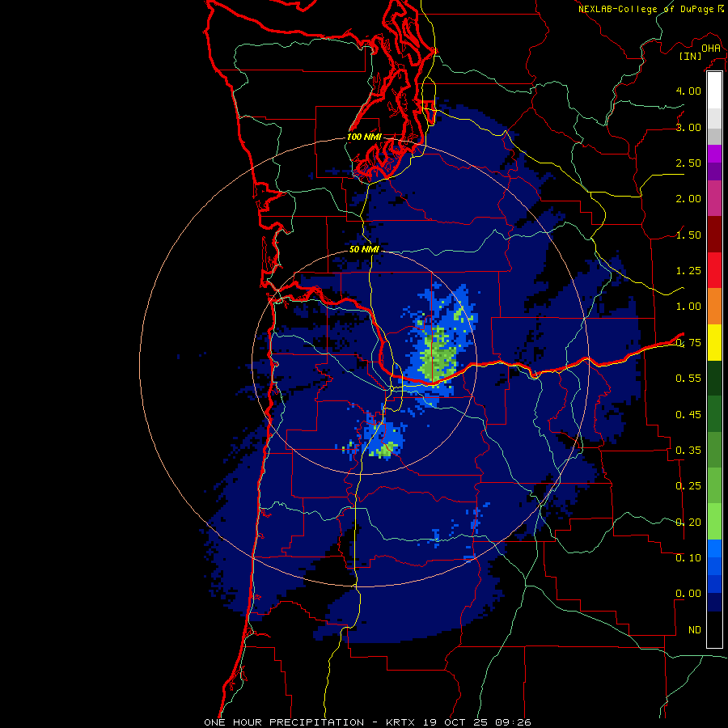Click the legend label 1.25
The image size is (728, 728).
(688, 271)
